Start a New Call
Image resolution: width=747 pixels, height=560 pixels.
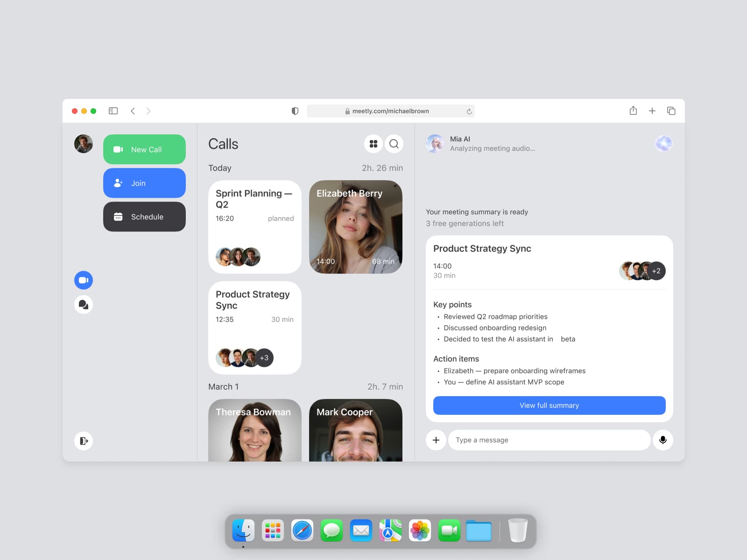coord(144,149)
